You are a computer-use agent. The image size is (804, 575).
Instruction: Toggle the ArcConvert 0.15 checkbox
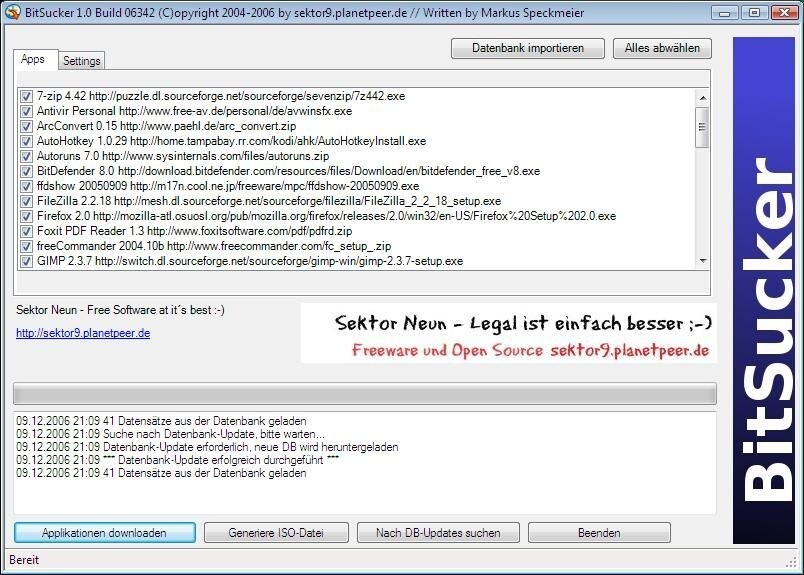point(26,126)
